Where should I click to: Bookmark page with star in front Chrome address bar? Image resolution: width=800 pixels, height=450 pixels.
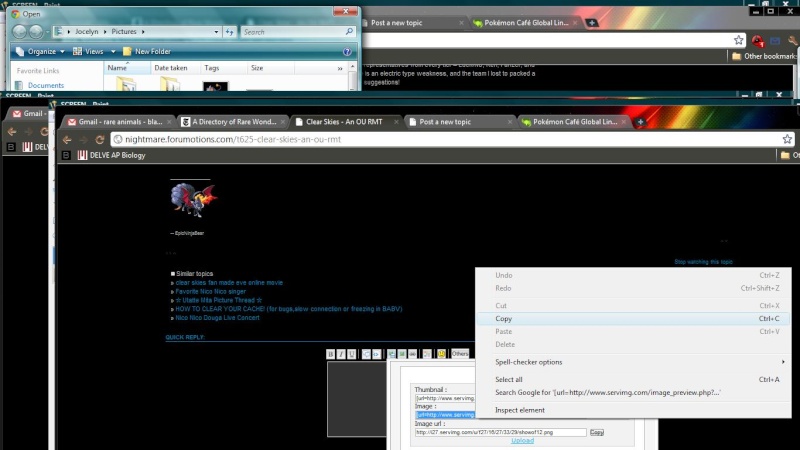pyautogui.click(x=787, y=139)
